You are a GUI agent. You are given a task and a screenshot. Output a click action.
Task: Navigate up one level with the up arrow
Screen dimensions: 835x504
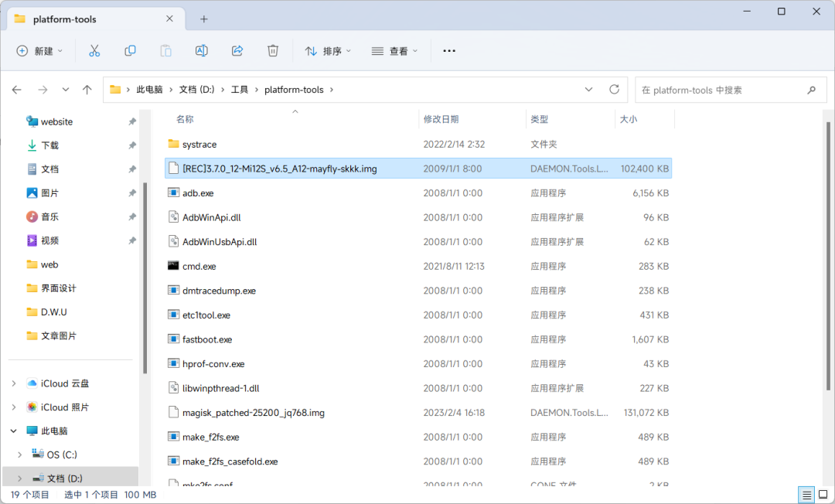pos(87,89)
